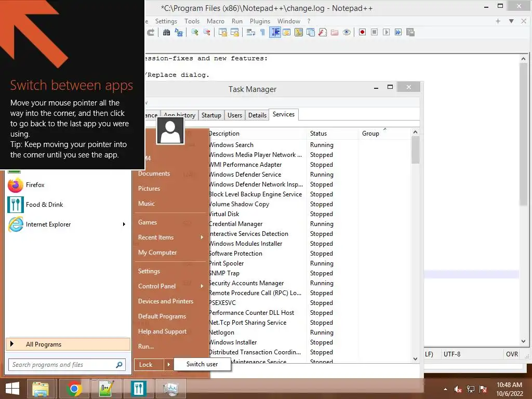This screenshot has height=399, width=532.
Task: Launch Firefox from the Start menu
Action: 67,185
